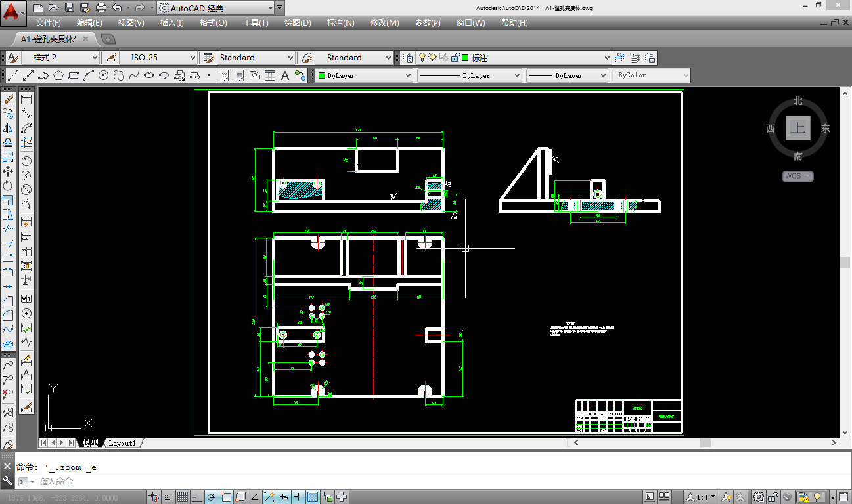
Task: Toggle Dynamic Input in status bar
Action: pos(284,497)
